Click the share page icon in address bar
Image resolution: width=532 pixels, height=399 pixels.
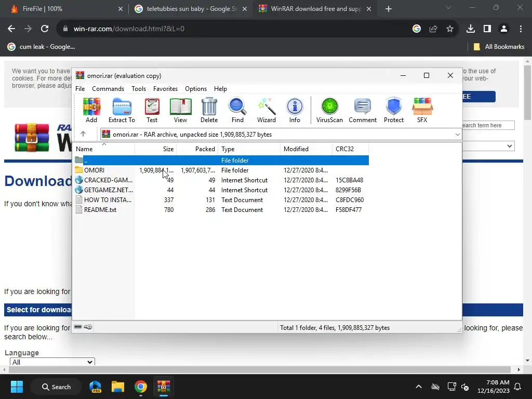tap(433, 29)
